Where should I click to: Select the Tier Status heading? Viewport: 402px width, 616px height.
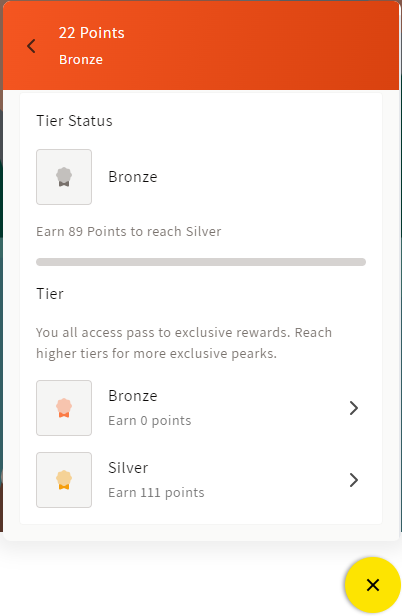coord(74,121)
